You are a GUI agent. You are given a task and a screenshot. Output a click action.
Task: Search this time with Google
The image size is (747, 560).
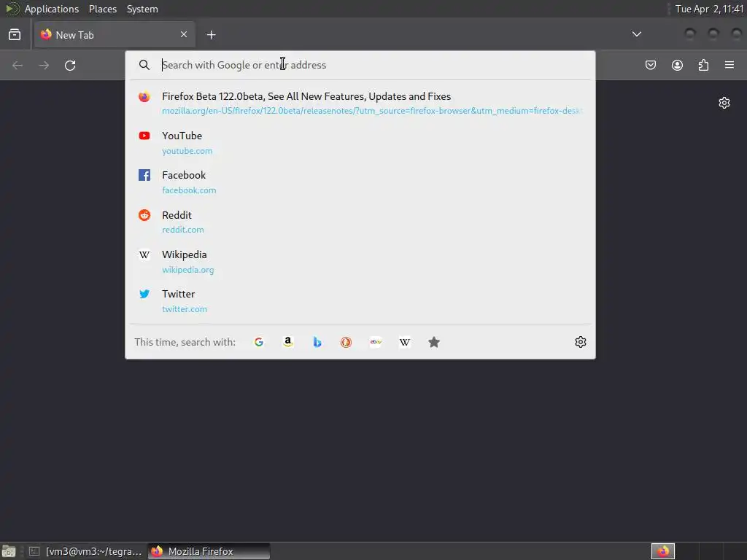(x=259, y=342)
